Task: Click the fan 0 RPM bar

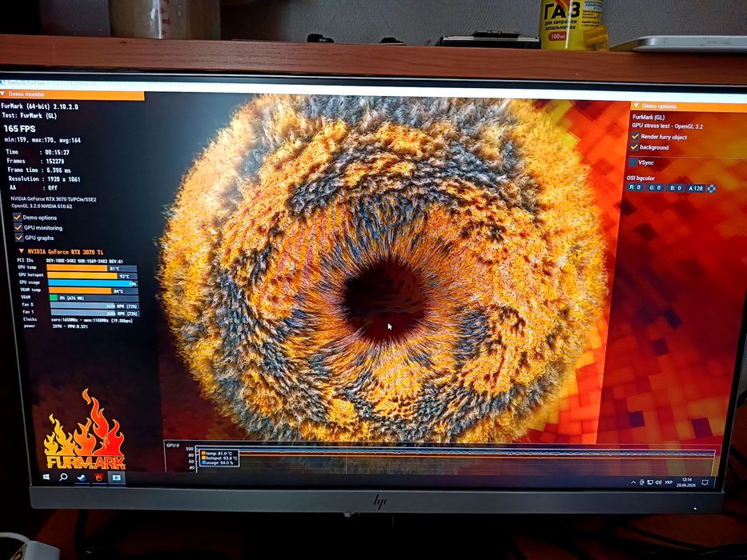Action: (94, 306)
